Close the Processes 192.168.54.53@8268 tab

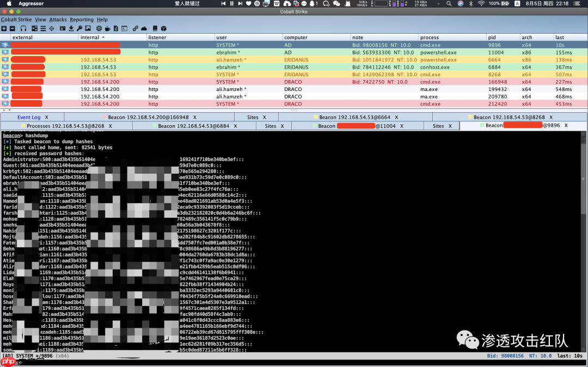[110, 126]
